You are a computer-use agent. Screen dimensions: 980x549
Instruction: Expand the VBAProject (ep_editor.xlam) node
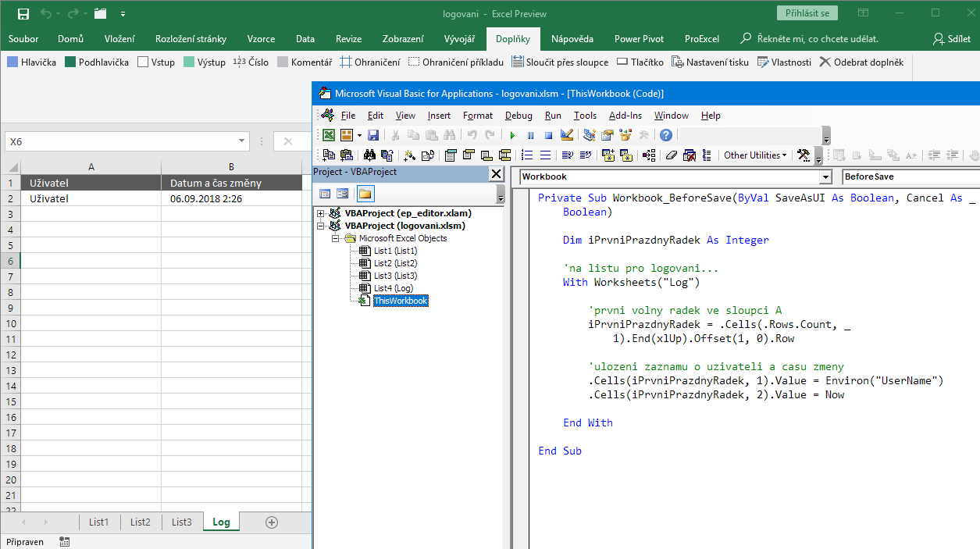click(321, 213)
